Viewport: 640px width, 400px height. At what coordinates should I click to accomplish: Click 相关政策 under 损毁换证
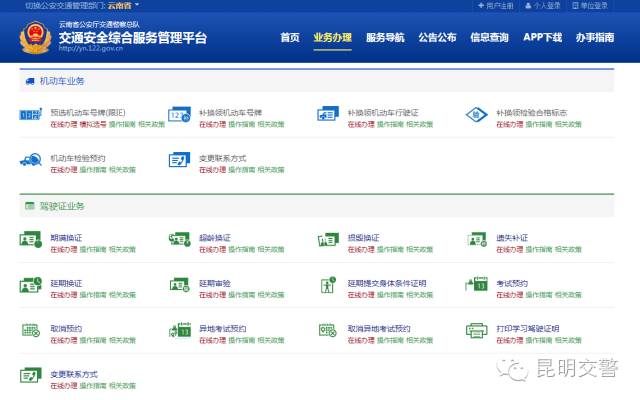[420, 249]
